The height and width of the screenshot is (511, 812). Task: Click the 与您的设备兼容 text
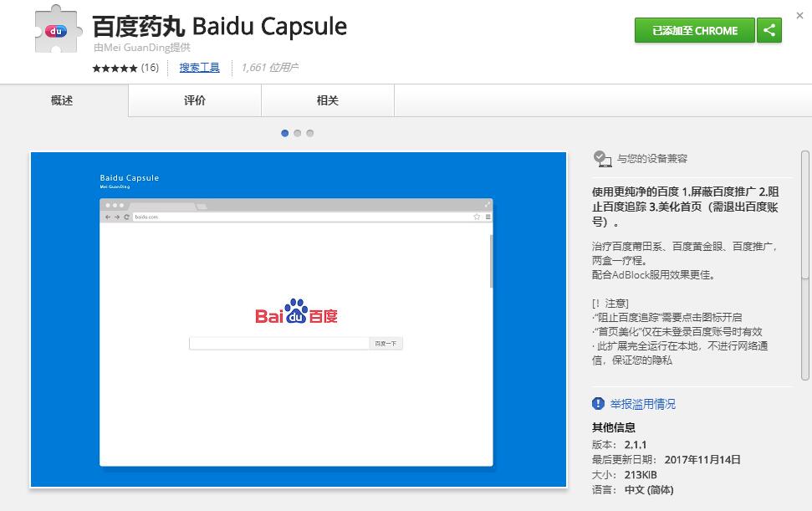click(x=652, y=159)
